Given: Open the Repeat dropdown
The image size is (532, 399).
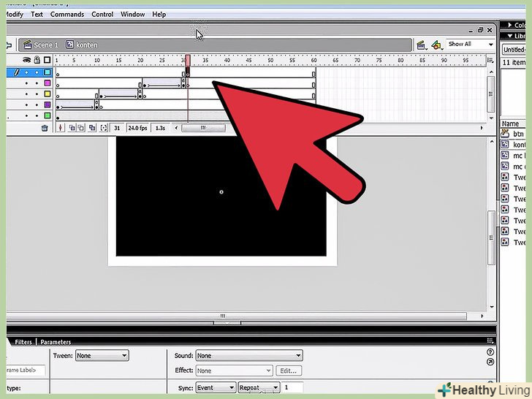Looking at the screenshot, I should click(259, 387).
